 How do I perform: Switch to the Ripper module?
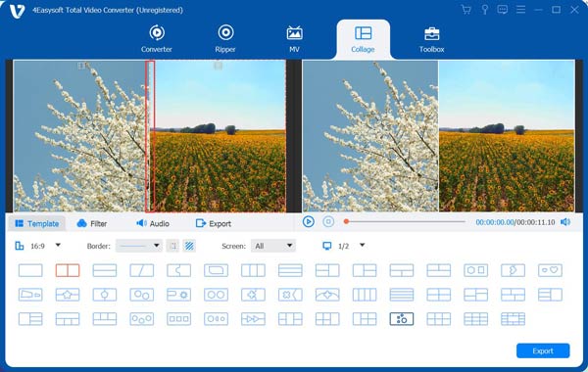point(225,39)
